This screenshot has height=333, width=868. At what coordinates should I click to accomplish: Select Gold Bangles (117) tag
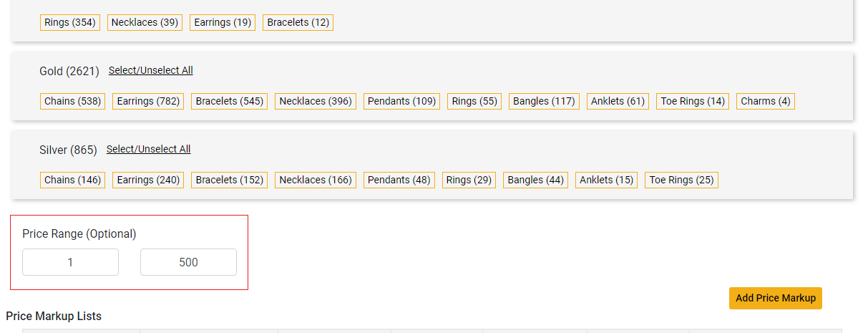[x=544, y=101]
